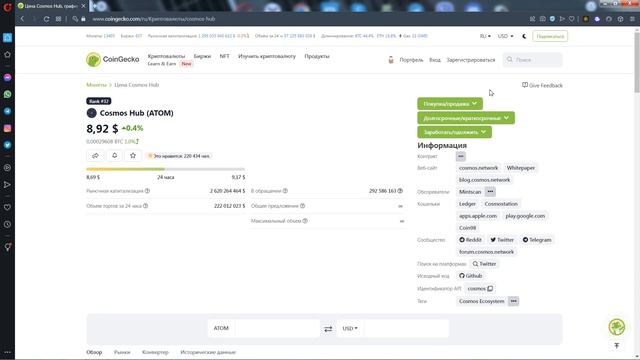The height and width of the screenshot is (360, 640).
Task: Switch to the Обзор tab
Action: (x=94, y=352)
